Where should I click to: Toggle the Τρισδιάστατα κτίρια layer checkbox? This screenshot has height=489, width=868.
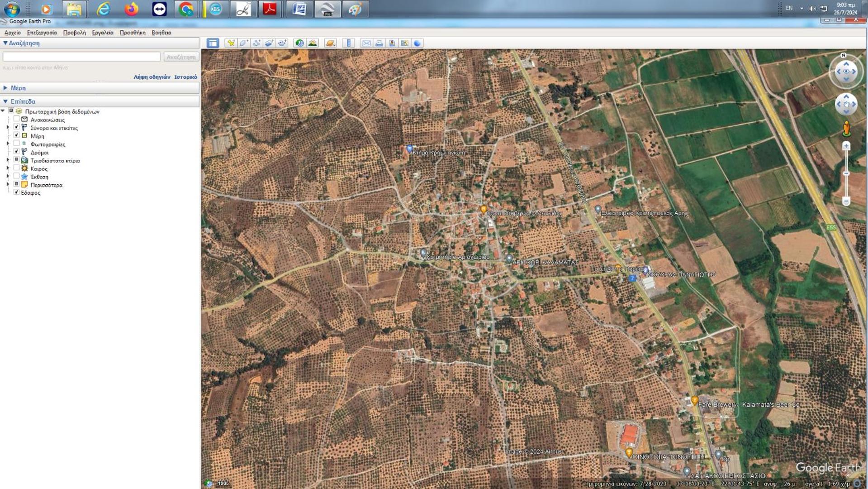tap(16, 160)
